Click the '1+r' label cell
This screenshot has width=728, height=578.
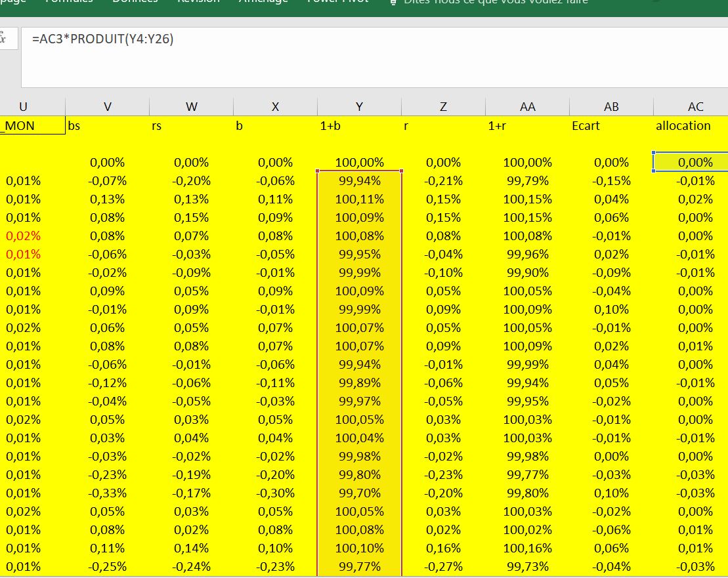click(x=527, y=126)
